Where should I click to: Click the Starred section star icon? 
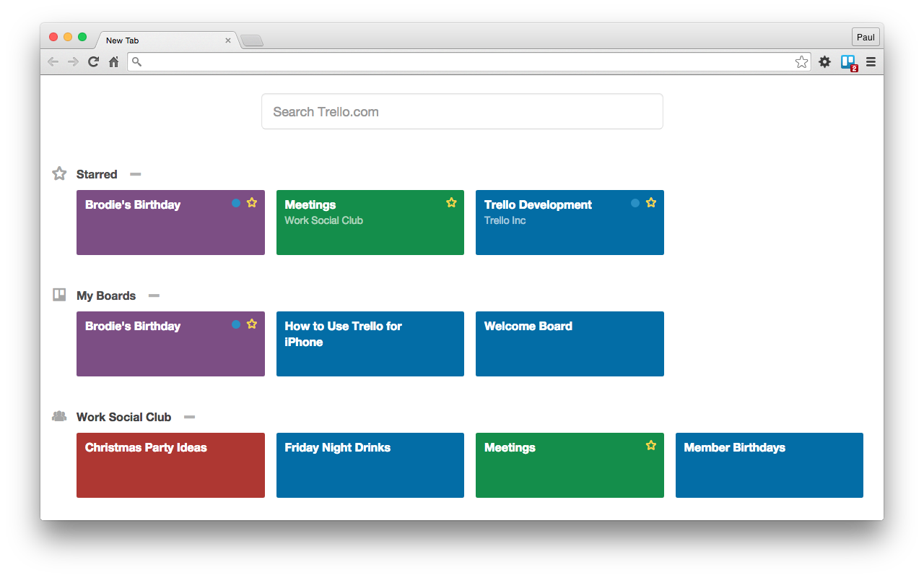59,173
